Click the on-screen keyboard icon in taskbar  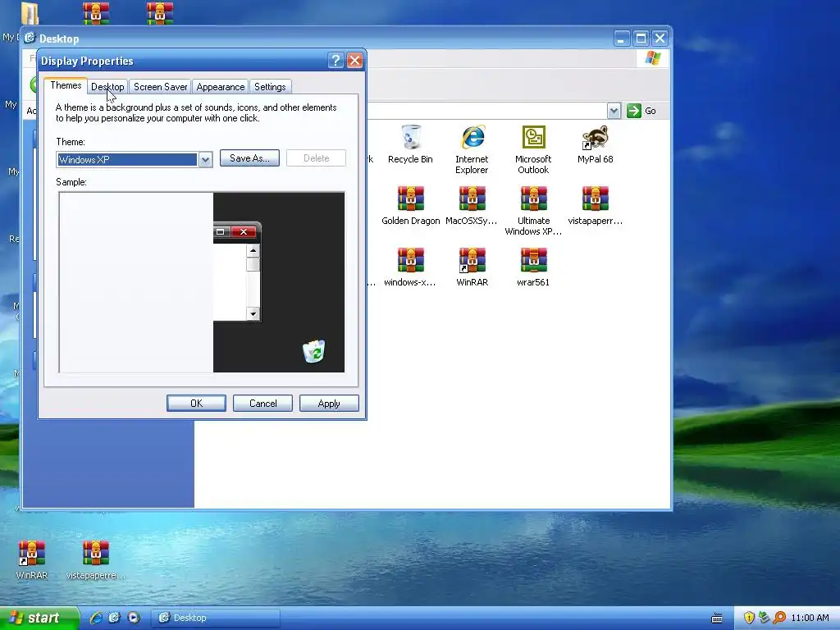coord(717,619)
